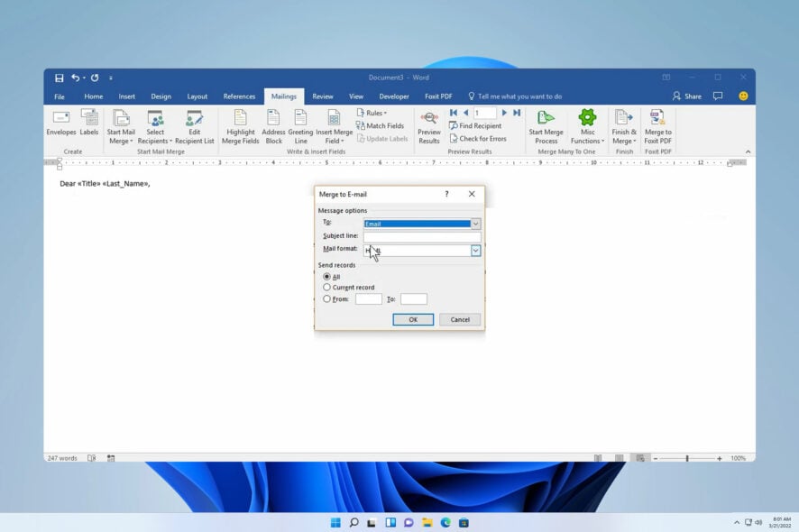Screen dimensions: 799x532
Task: Open Microsoft Store from taskbar
Action: [464, 522]
